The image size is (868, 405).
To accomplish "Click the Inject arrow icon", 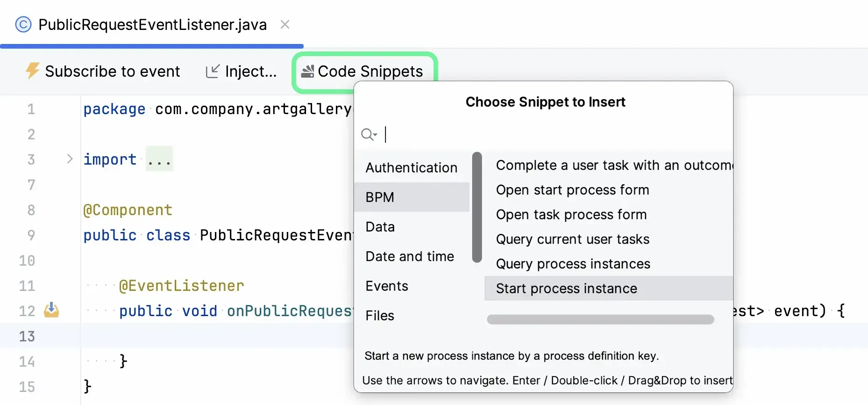I will (x=213, y=71).
